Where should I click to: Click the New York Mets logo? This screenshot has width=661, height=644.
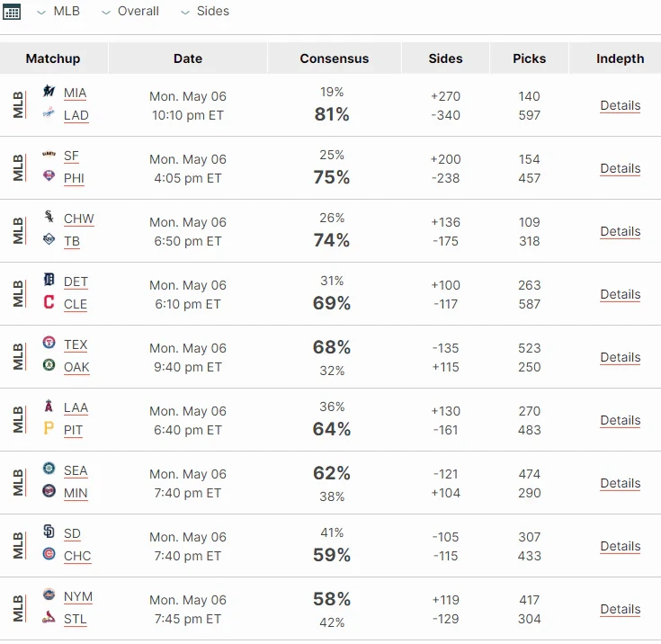click(49, 595)
